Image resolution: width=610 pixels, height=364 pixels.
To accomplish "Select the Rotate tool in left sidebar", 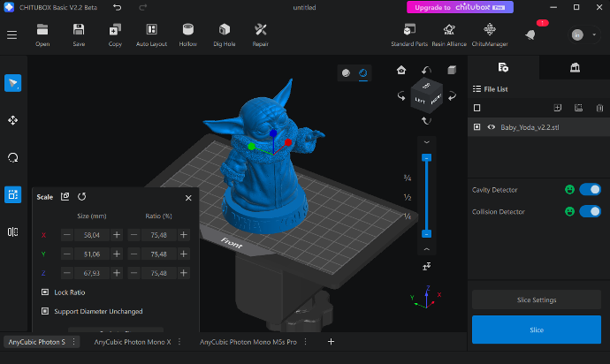I will (x=13, y=157).
